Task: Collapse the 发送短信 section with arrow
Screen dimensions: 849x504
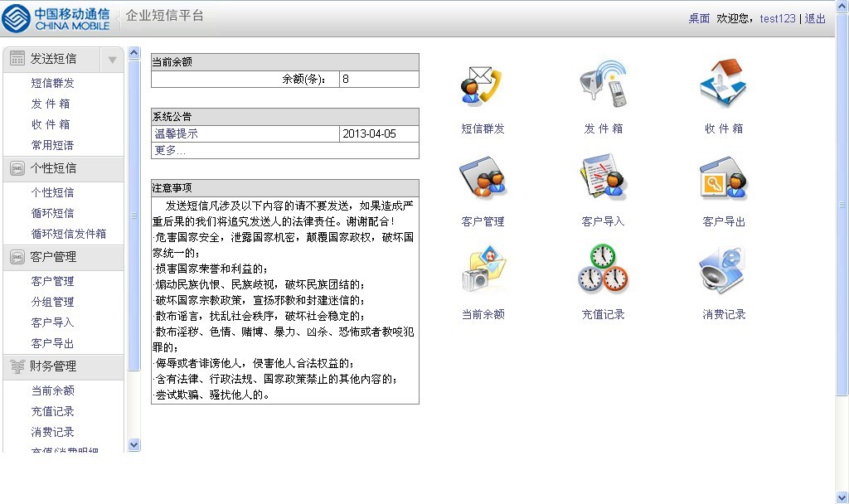Action: [112, 60]
